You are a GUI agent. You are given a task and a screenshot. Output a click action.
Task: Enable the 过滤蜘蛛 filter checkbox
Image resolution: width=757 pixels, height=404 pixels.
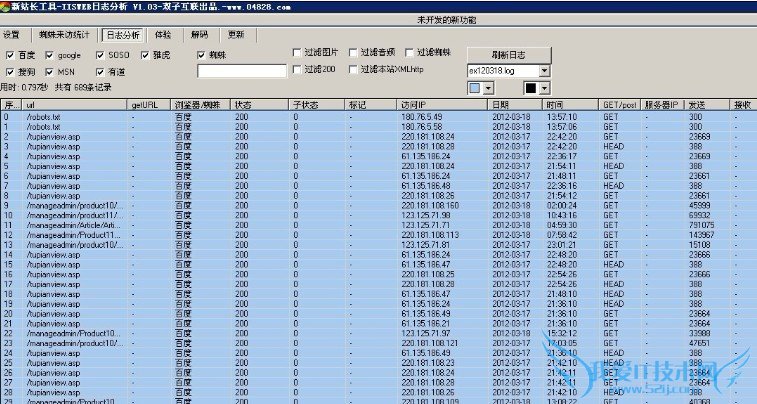[x=409, y=53]
